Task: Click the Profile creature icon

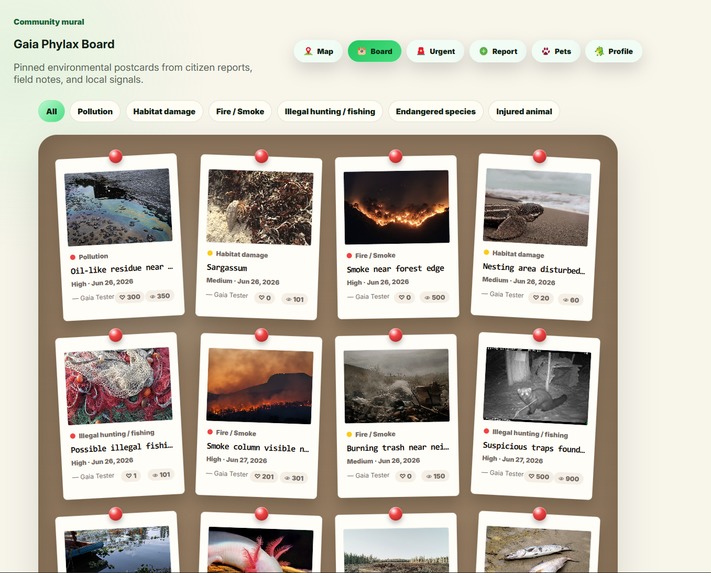Action: (x=599, y=51)
